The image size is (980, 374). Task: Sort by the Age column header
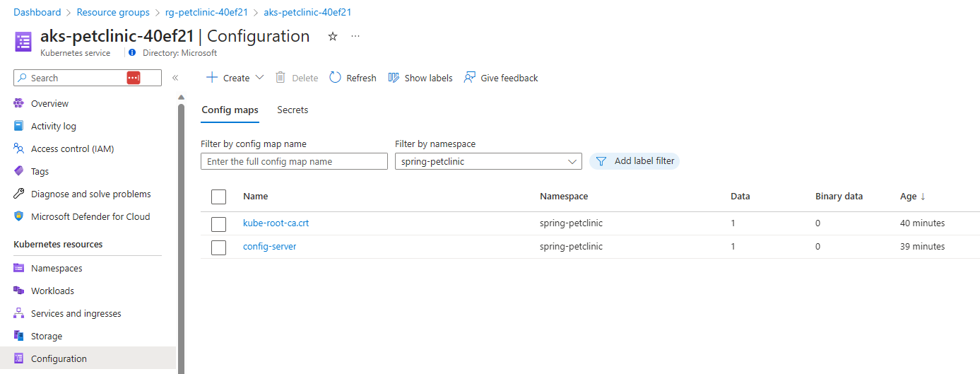[x=908, y=196]
